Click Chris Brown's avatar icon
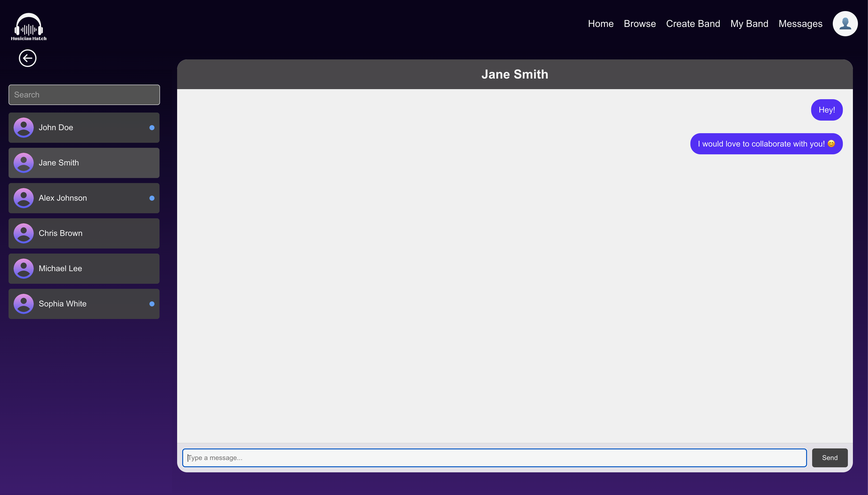Image resolution: width=868 pixels, height=495 pixels. 23,233
